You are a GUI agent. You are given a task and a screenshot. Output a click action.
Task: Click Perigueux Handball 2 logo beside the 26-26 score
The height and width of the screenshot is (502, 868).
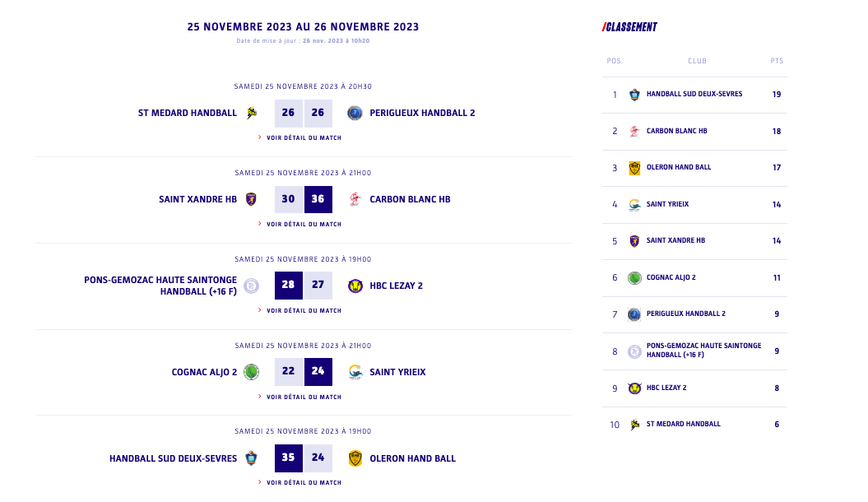pos(355,113)
